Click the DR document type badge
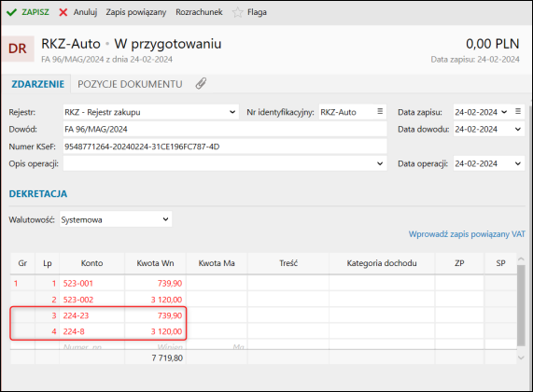This screenshot has height=392, width=533. 18,49
